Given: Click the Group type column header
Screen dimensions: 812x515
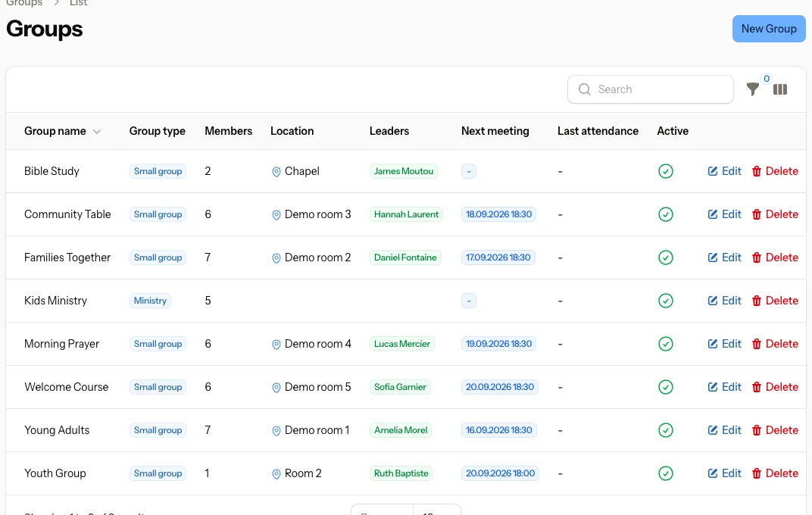Looking at the screenshot, I should (x=157, y=132).
